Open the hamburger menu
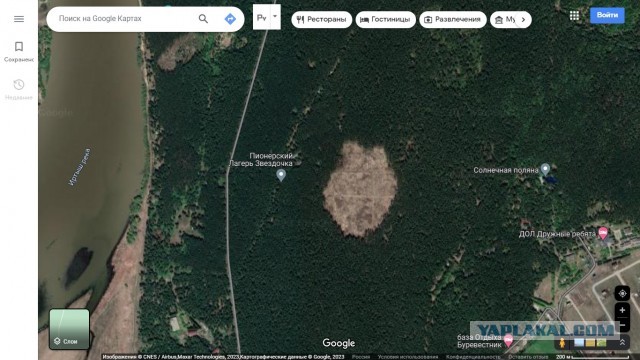The height and width of the screenshot is (360, 640). 19,19
